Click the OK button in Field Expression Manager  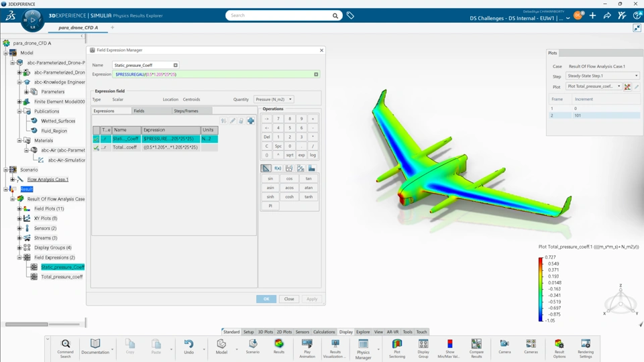266,299
